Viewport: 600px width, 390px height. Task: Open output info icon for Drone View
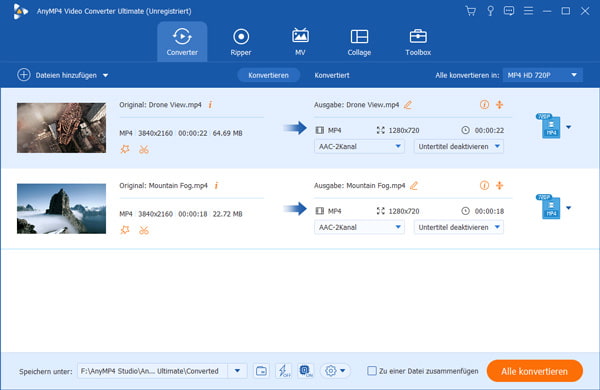(484, 104)
